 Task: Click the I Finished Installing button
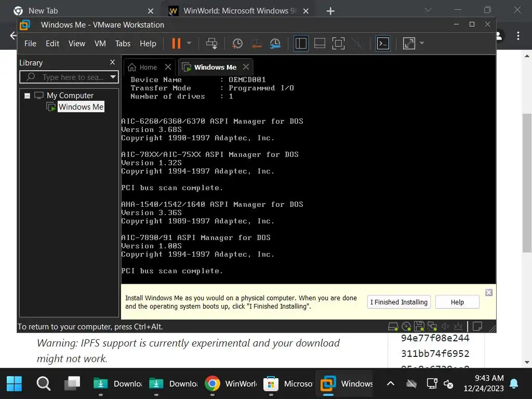398,302
